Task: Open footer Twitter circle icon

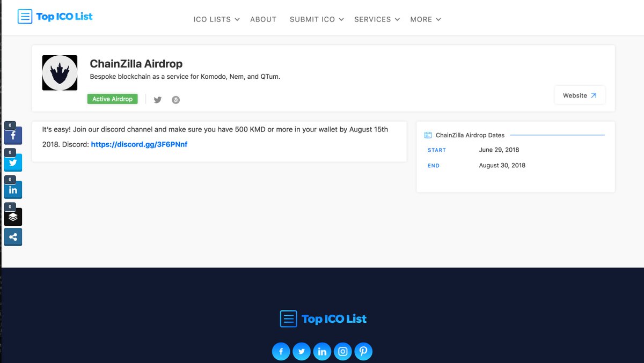Action: pos(302,352)
